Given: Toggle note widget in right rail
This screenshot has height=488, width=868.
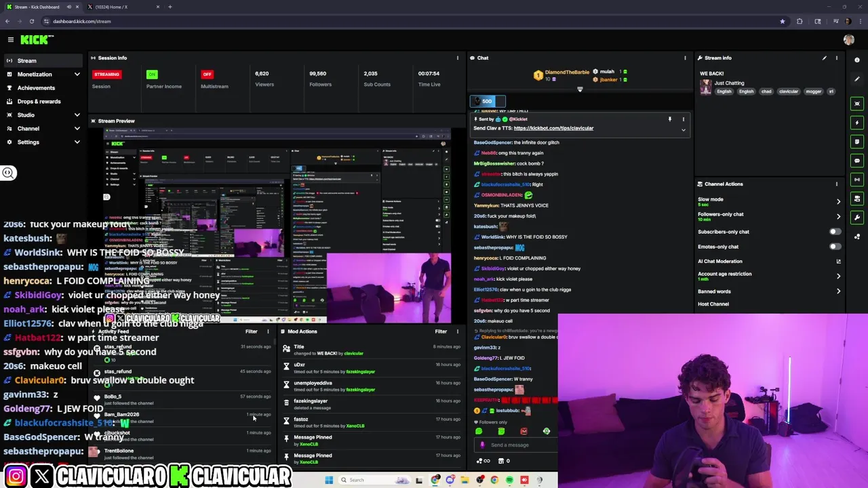Looking at the screenshot, I should pyautogui.click(x=857, y=142).
